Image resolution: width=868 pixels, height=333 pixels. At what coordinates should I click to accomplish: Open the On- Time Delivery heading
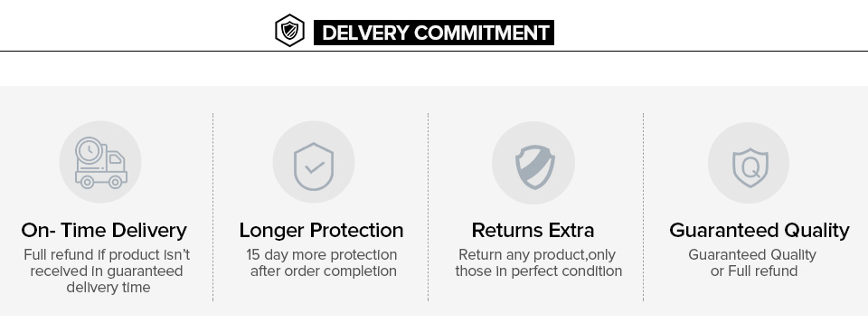pos(104,230)
